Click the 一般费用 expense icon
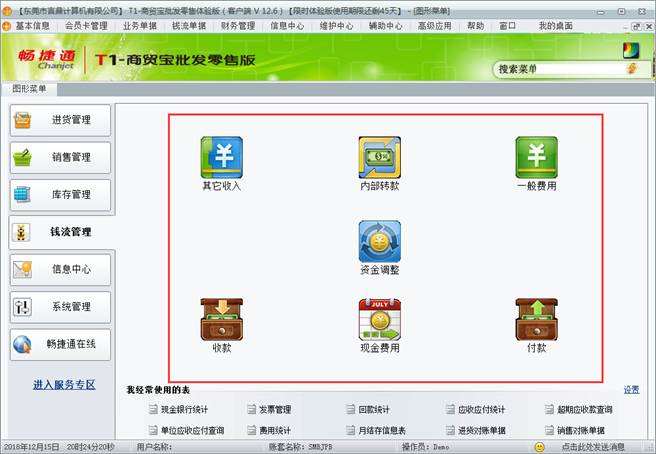This screenshot has width=656, height=454. [x=536, y=158]
